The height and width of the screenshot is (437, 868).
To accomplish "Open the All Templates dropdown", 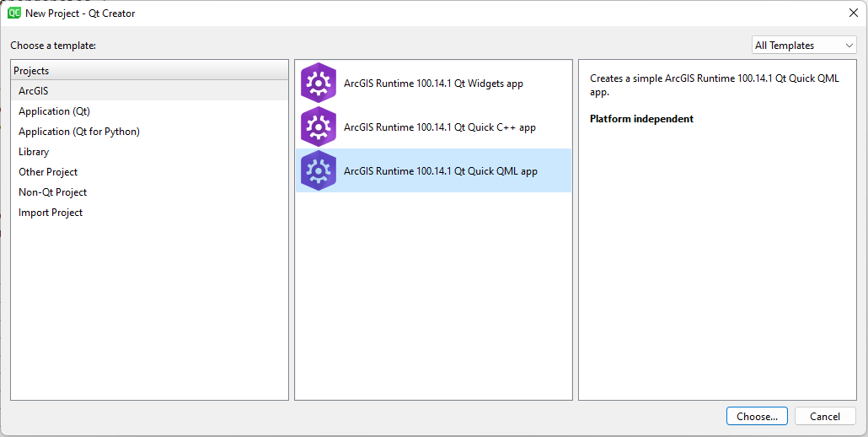I will (x=804, y=46).
